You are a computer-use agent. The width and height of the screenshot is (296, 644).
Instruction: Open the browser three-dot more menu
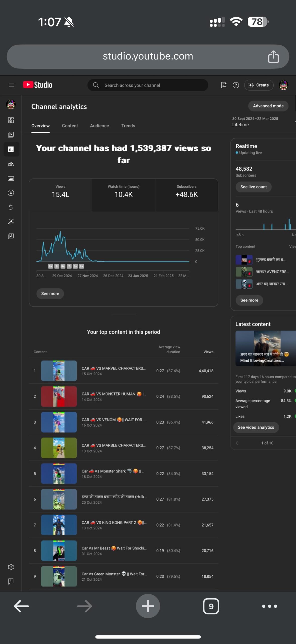[x=270, y=606]
